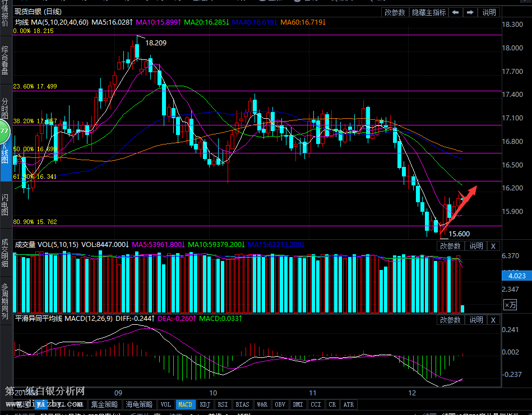Close the MACD panel with X

pos(493,320)
